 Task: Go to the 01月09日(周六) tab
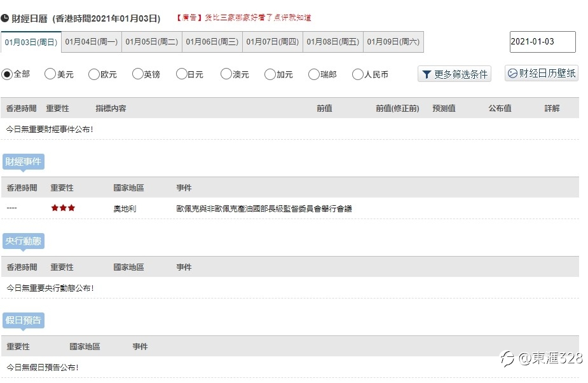[x=393, y=42]
